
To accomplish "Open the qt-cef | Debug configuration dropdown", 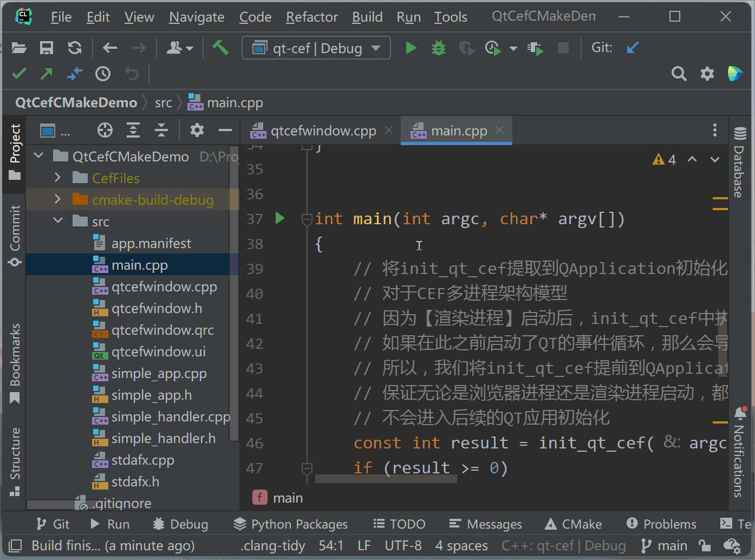I will point(316,48).
